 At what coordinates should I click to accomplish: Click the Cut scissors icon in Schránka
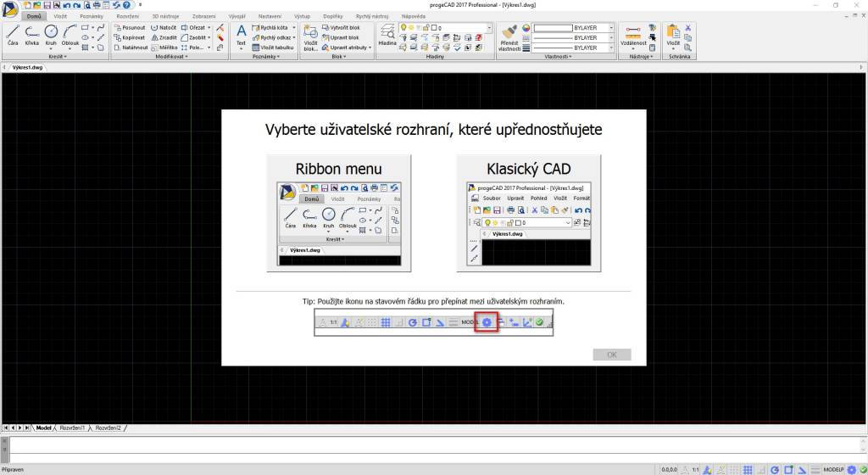point(687,28)
